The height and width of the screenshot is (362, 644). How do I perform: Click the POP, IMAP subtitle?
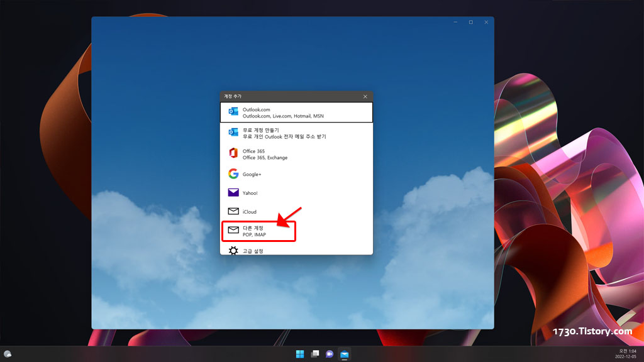254,235
